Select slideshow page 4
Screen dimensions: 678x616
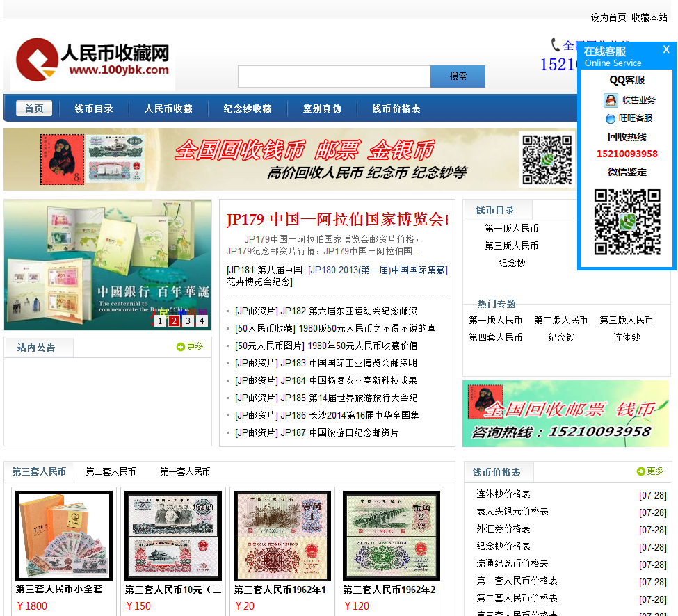(202, 321)
